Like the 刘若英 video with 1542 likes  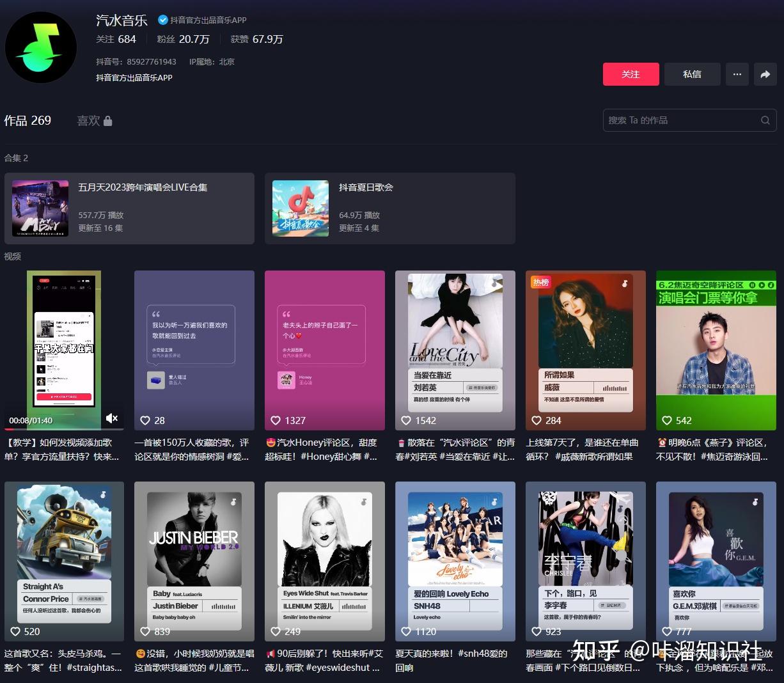pyautogui.click(x=406, y=420)
